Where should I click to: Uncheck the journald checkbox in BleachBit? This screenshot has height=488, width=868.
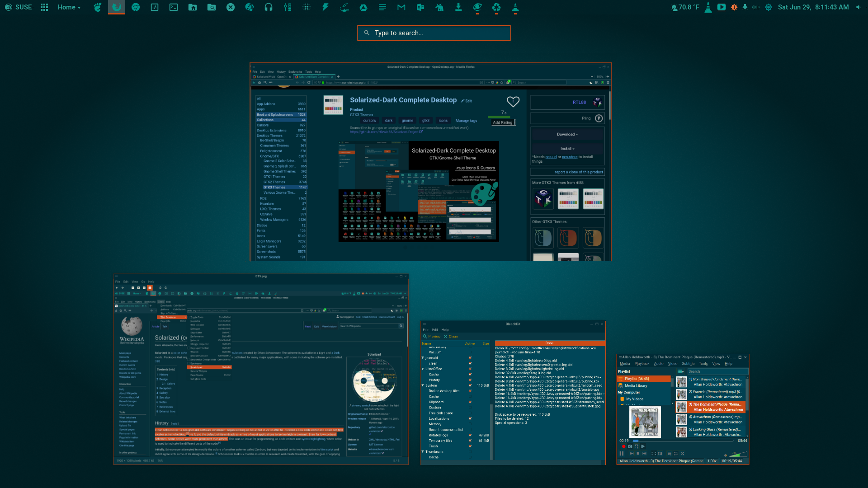[x=470, y=358]
